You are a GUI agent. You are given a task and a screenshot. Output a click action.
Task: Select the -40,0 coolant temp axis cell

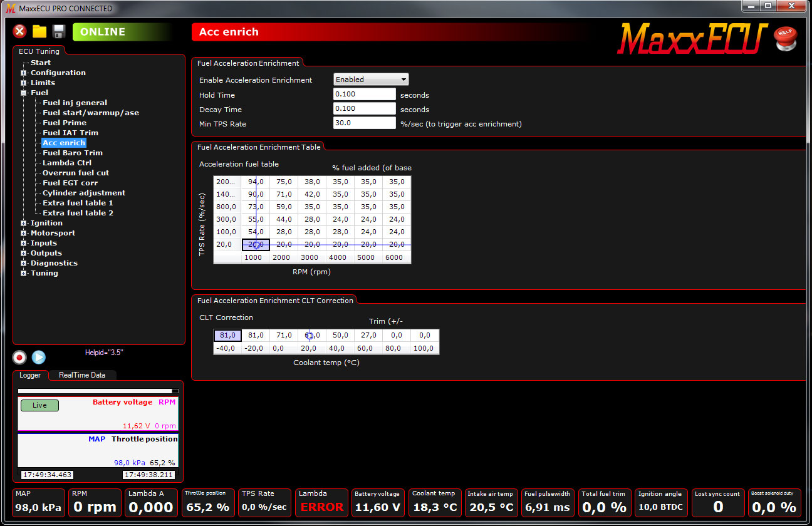[227, 348]
